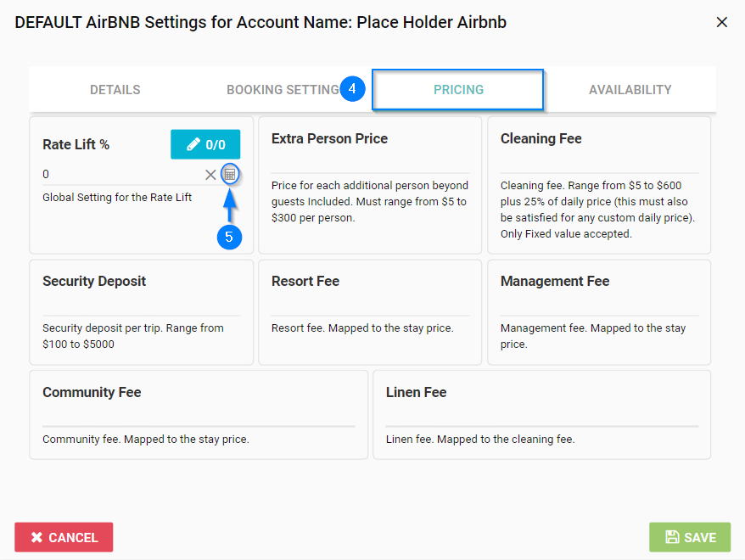Focus the Rate Lift % input field

[119, 174]
